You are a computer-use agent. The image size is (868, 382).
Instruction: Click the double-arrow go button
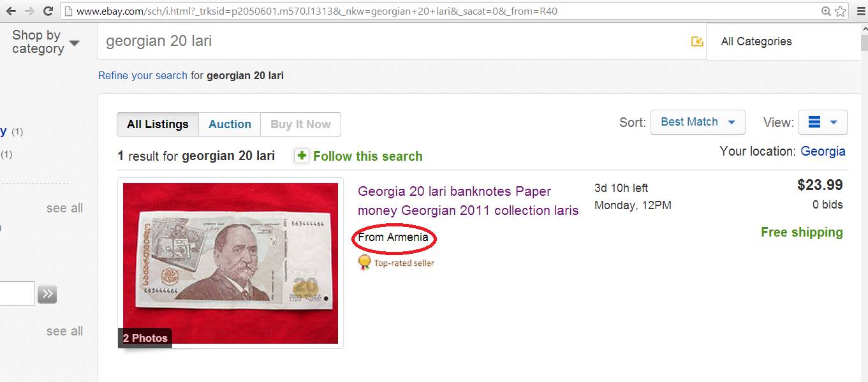pos(47,294)
